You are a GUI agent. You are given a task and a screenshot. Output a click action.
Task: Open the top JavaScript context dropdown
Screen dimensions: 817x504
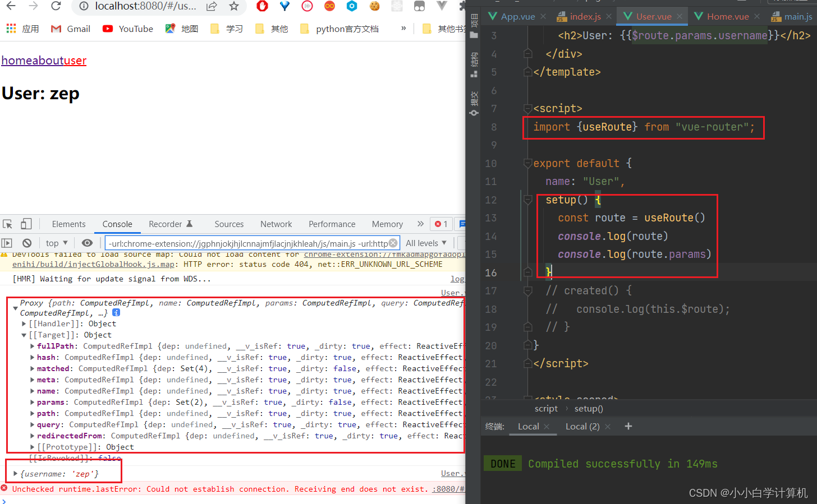(x=57, y=243)
